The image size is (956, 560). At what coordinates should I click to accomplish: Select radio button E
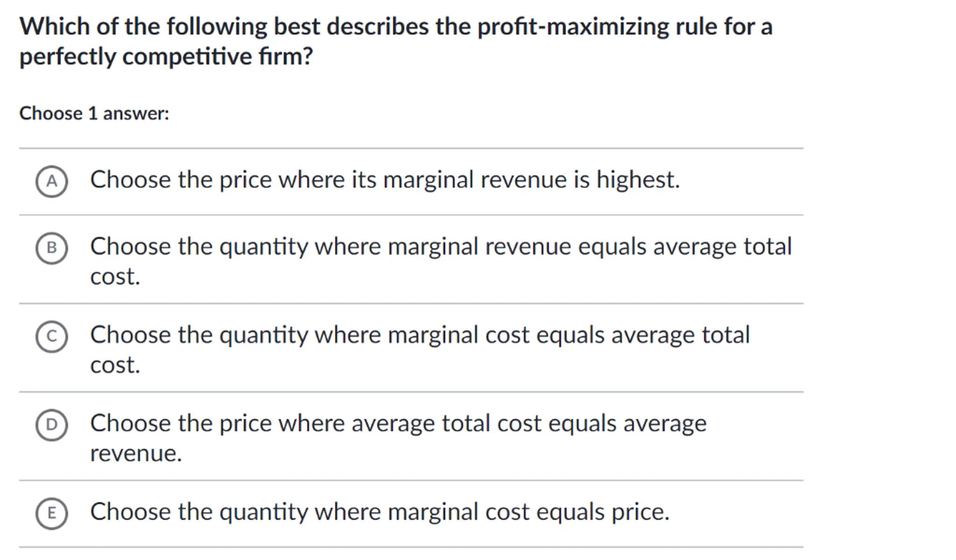click(x=51, y=513)
